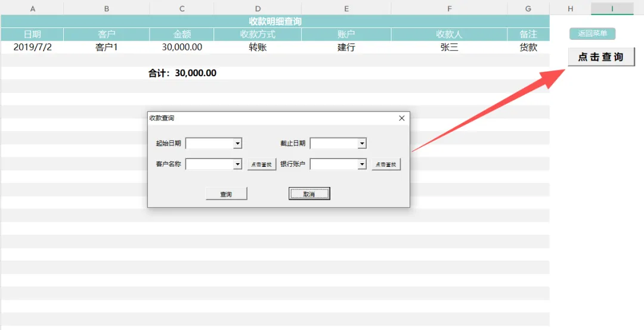
Task: Cancel the dialog with 取消 button
Action: [x=309, y=194]
